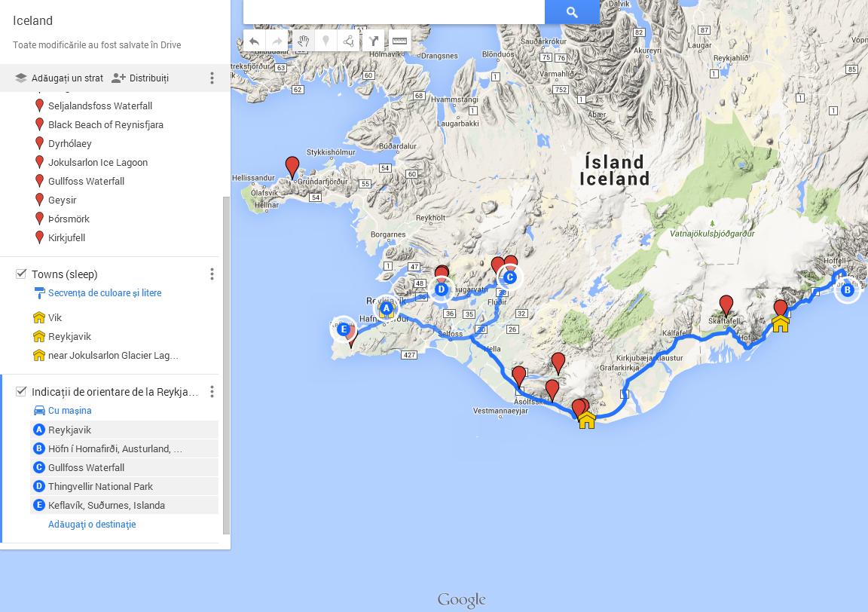Screen dimensions: 868x612
Task: Click destination D Thingvellir National Park
Action: 124,486
